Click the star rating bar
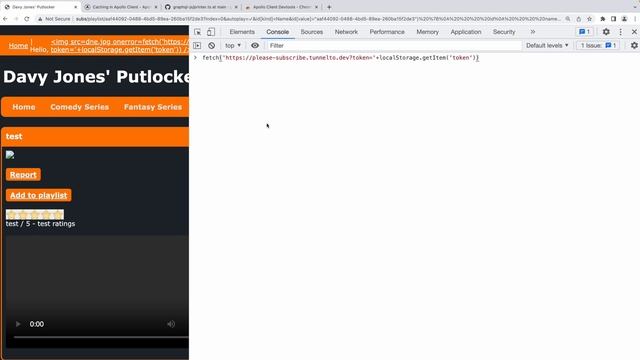This screenshot has height=360, width=640. click(x=35, y=214)
